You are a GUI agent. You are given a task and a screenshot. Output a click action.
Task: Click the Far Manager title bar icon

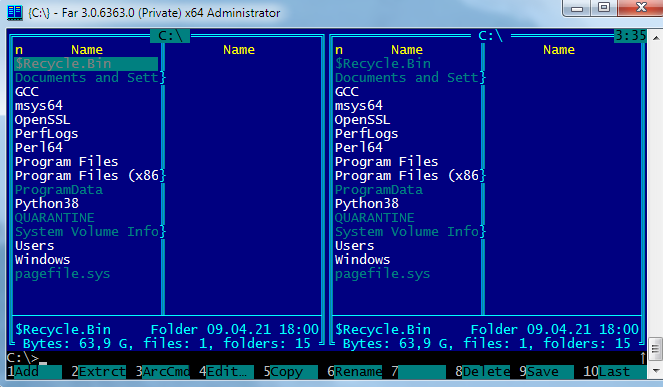coord(15,13)
